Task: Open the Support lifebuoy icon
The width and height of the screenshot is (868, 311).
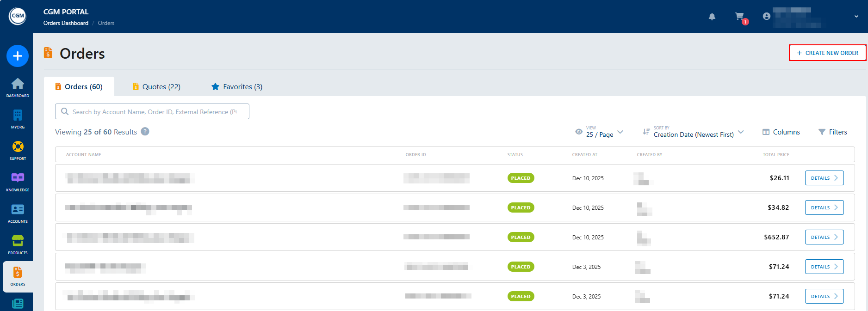Action: pyautogui.click(x=18, y=150)
